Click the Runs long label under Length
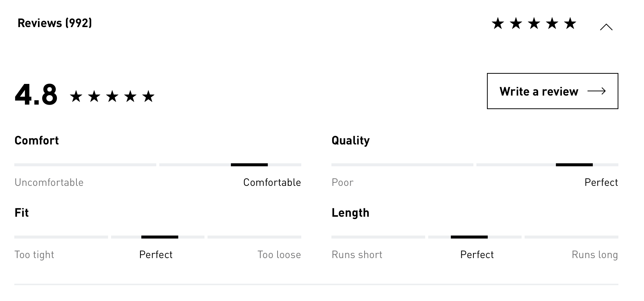 coord(595,255)
